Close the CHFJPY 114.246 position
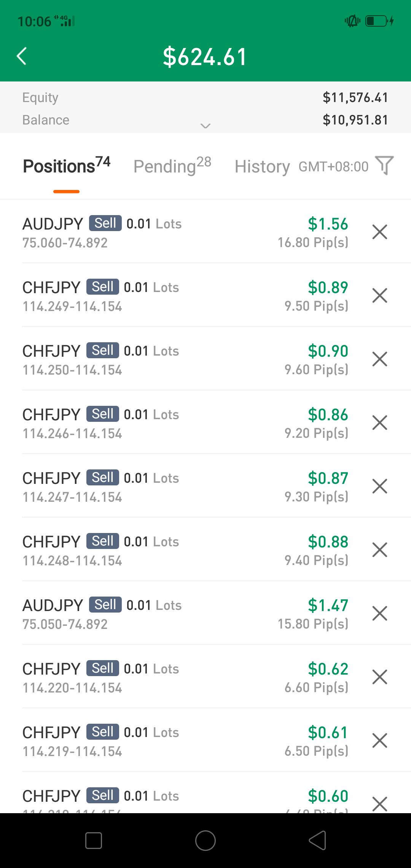The width and height of the screenshot is (411, 868). pyautogui.click(x=379, y=423)
